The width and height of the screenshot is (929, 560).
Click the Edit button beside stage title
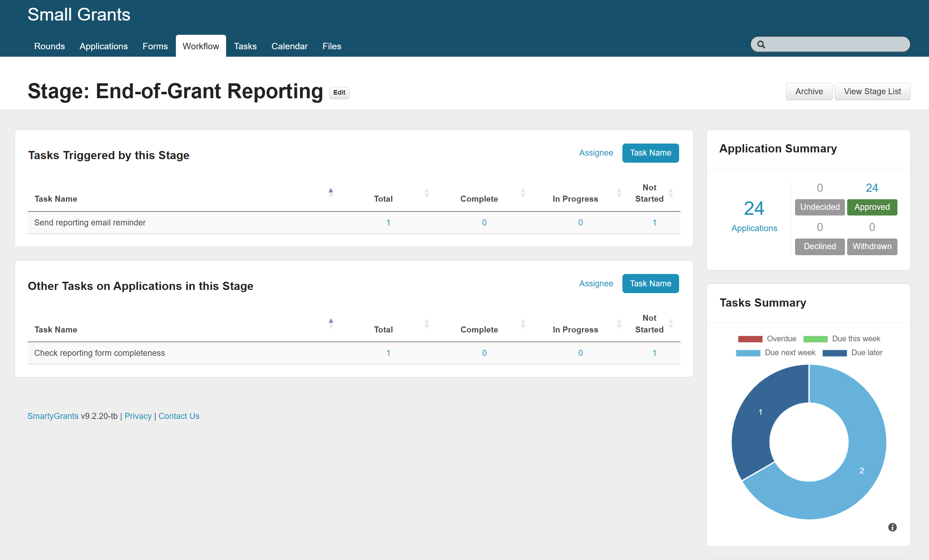[339, 93]
